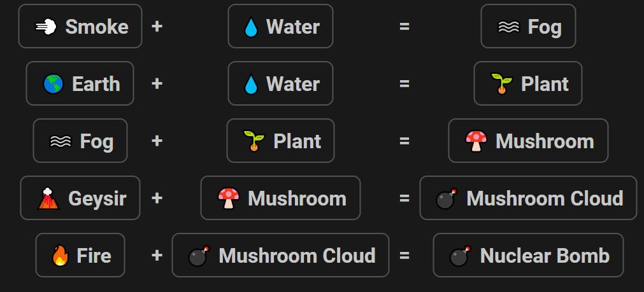Click the Smoke element chip
Screen dimensions: 644x292
[x=80, y=26]
